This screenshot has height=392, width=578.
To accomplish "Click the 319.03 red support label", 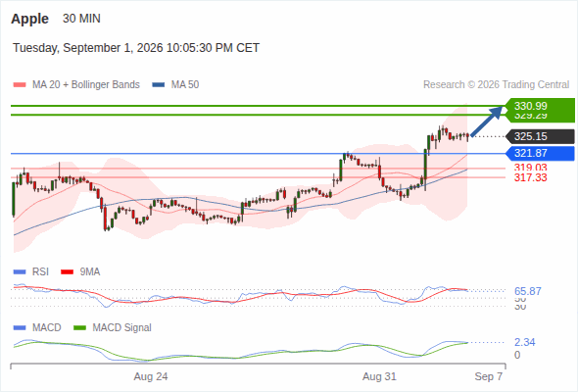I will (530, 168).
